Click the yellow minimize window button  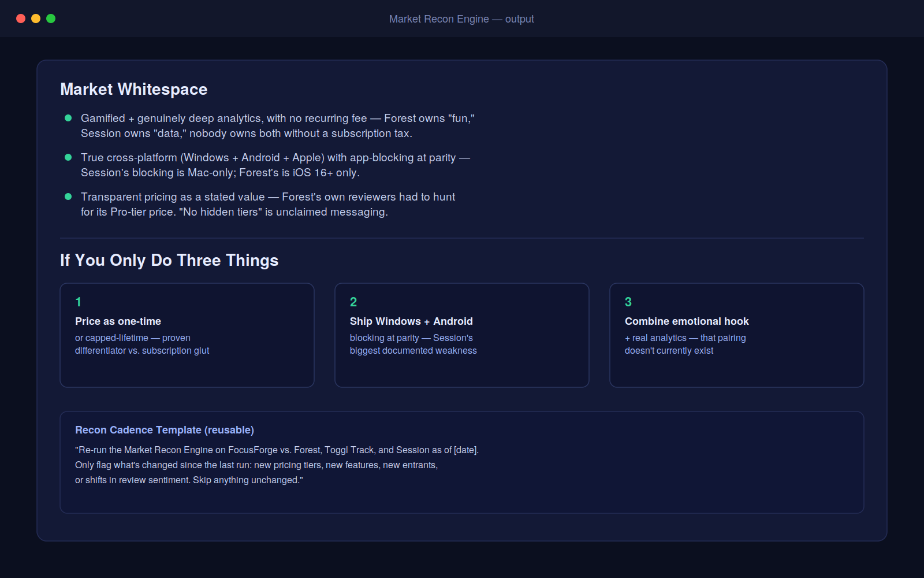click(36, 18)
